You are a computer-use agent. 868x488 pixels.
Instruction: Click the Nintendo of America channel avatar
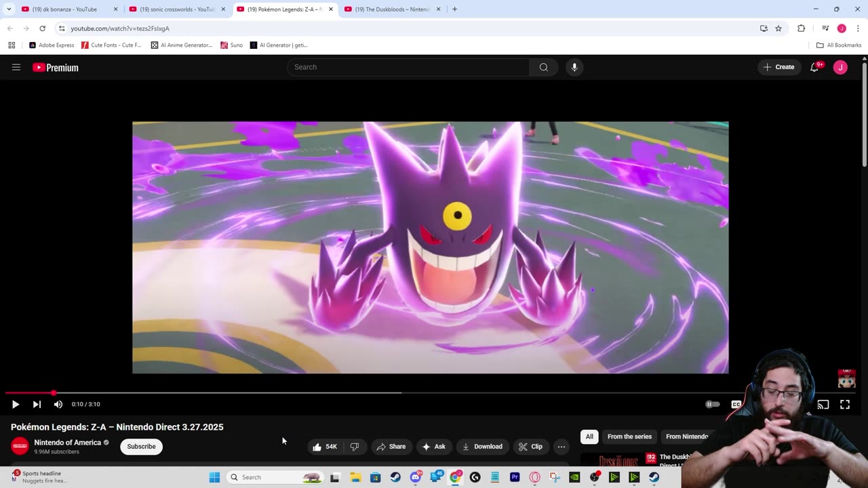[x=20, y=446]
